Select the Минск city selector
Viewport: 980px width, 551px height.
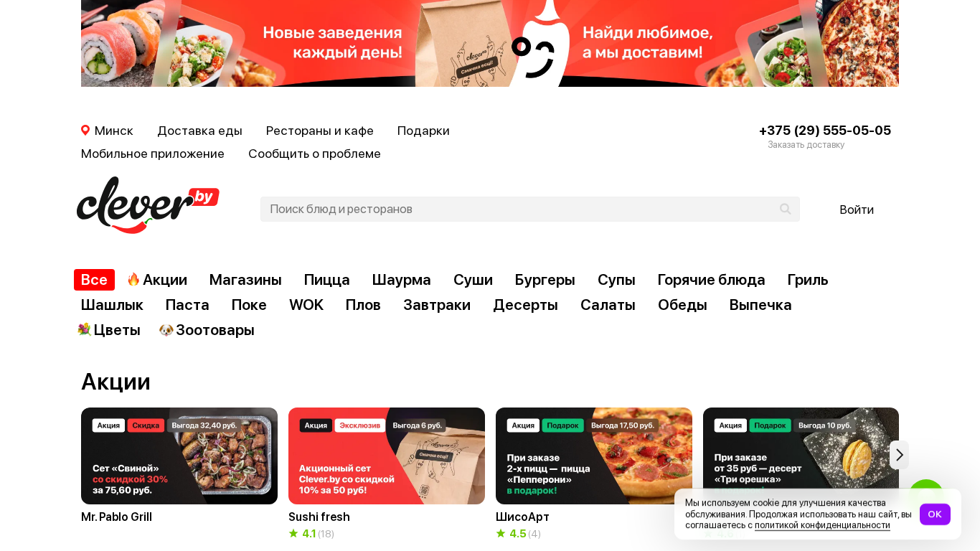[107, 131]
